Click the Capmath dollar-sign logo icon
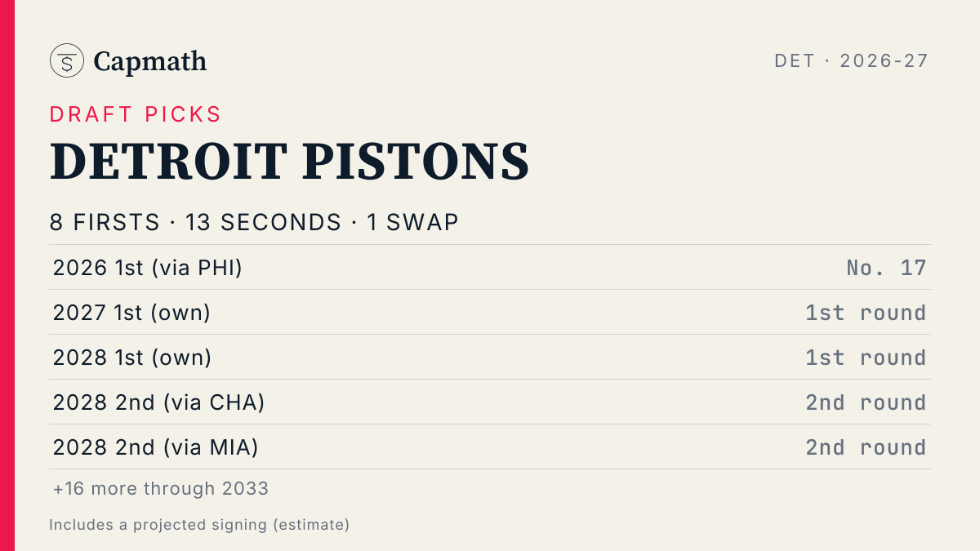 tap(67, 60)
